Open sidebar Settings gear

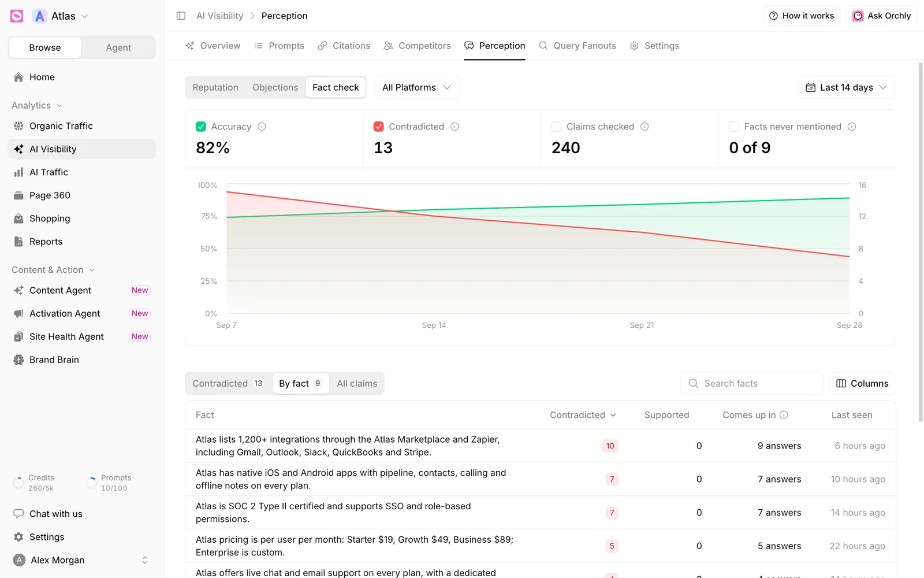tap(19, 537)
